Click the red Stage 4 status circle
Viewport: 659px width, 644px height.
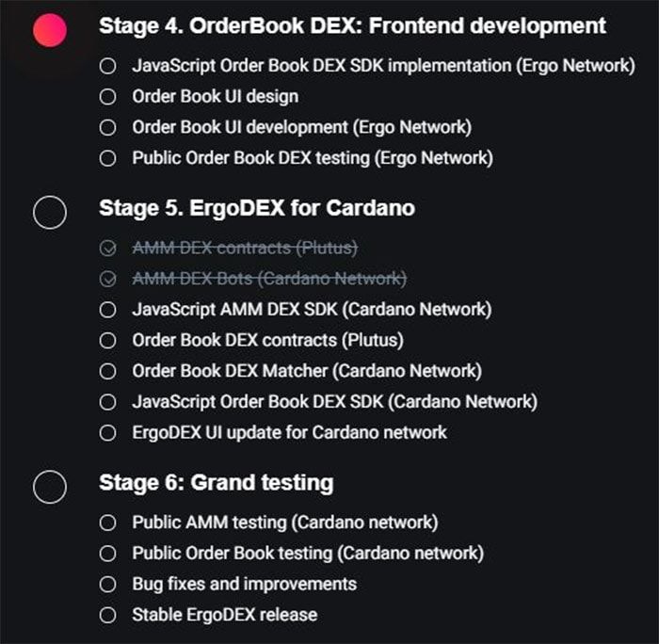[50, 30]
